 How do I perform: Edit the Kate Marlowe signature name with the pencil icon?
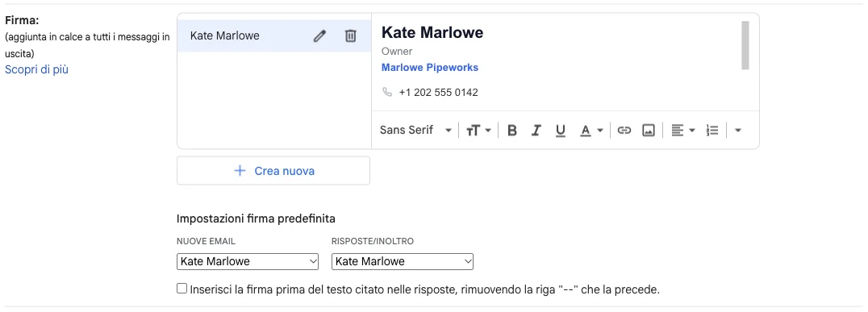pyautogui.click(x=319, y=36)
